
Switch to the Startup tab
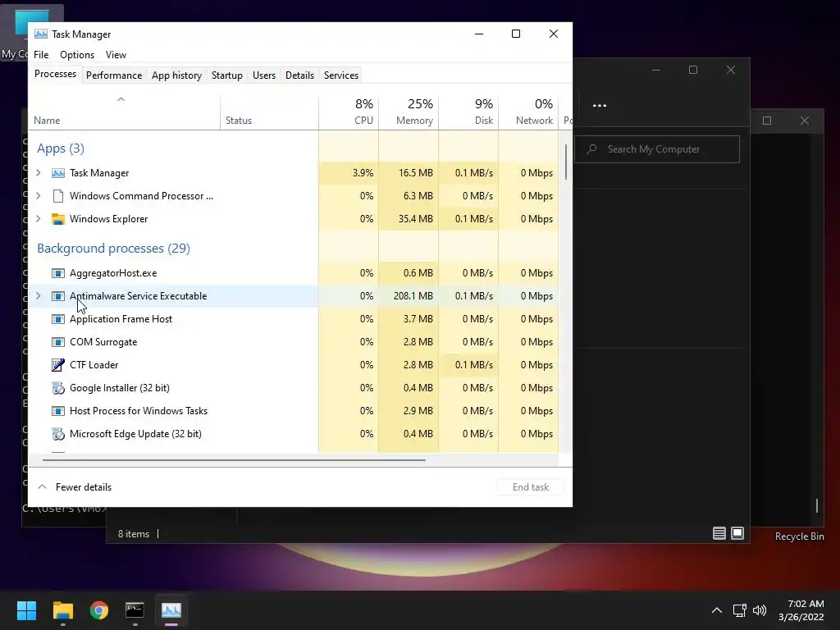(227, 75)
